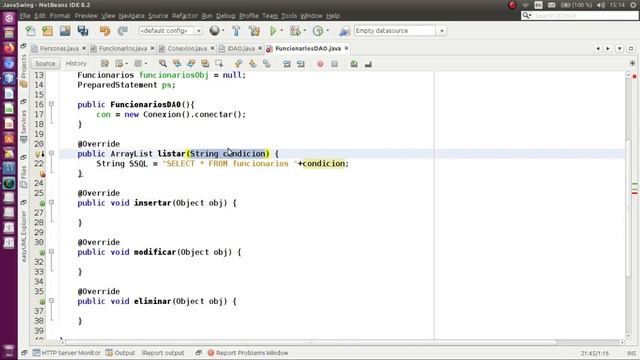Open the Services side panel

coord(24,127)
